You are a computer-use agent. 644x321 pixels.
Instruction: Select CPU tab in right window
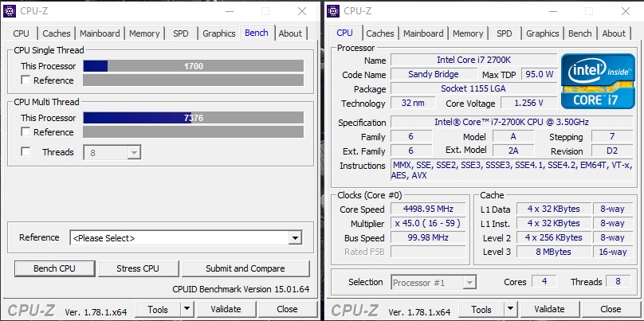click(344, 33)
